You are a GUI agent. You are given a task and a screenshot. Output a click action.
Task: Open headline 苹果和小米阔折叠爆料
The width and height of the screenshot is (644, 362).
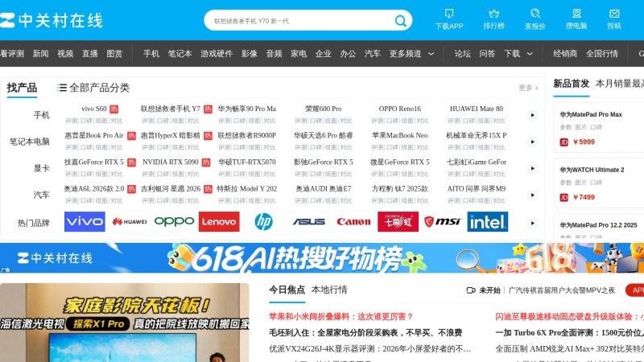tap(341, 316)
